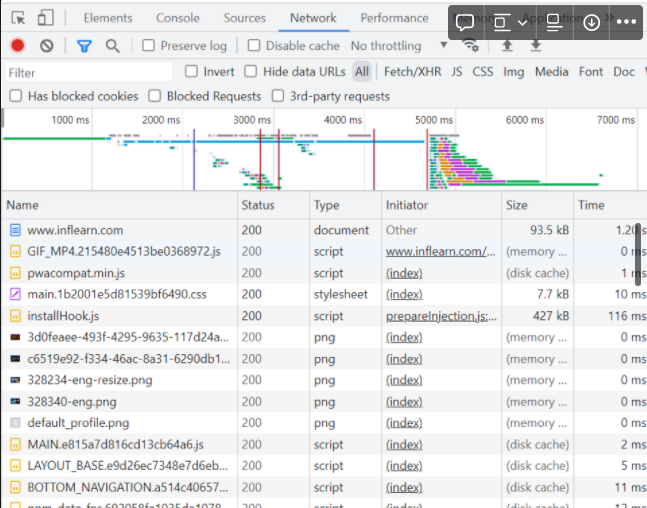
Task: Switch to the Elements tab
Action: click(108, 18)
